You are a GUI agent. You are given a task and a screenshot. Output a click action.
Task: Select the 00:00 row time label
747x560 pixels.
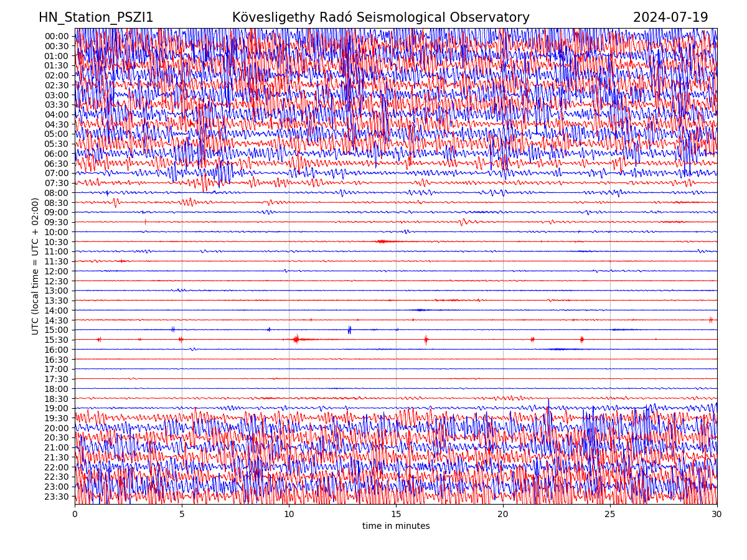pos(56,36)
